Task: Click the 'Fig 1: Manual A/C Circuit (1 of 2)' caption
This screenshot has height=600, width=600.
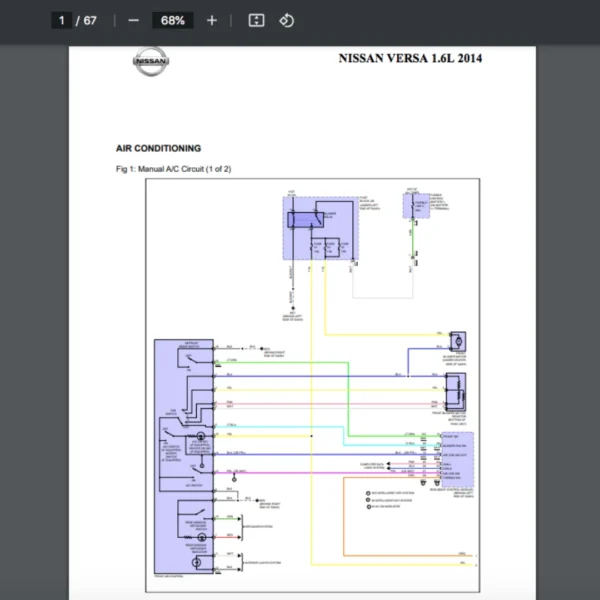Action: point(174,169)
